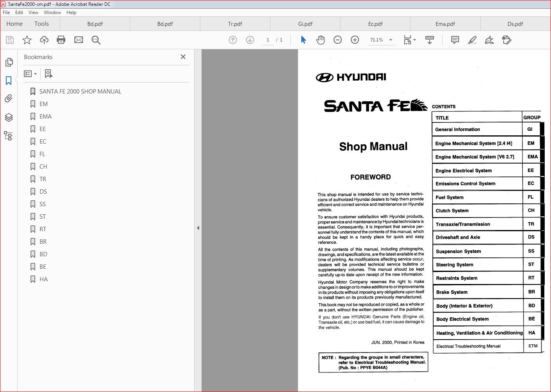Image resolution: width=551 pixels, height=392 pixels.
Task: Select the RT bookmark
Action: coord(43,229)
